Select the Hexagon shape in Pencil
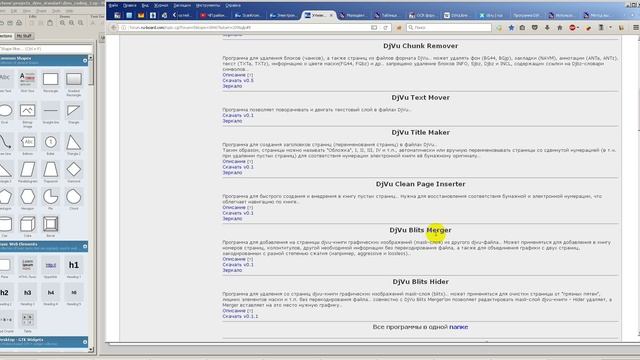 point(27,197)
